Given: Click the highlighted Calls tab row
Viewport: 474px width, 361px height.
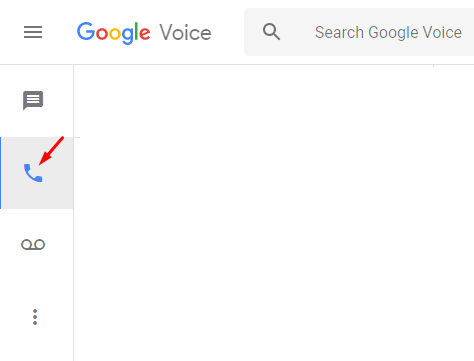Looking at the screenshot, I should pyautogui.click(x=37, y=173).
